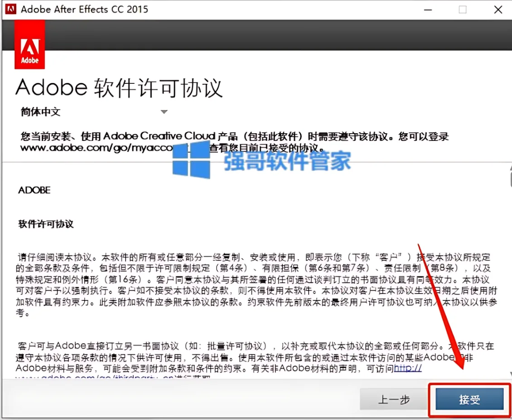The image size is (512, 420).
Task: Click the license scrollbar down arrow
Action: tap(510, 374)
